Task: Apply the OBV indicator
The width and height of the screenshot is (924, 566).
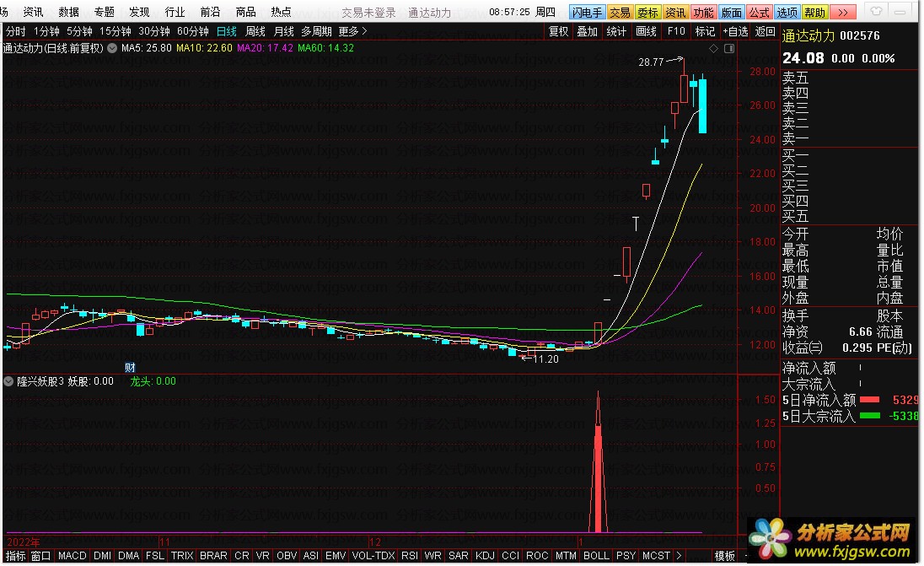Action: pos(287,555)
